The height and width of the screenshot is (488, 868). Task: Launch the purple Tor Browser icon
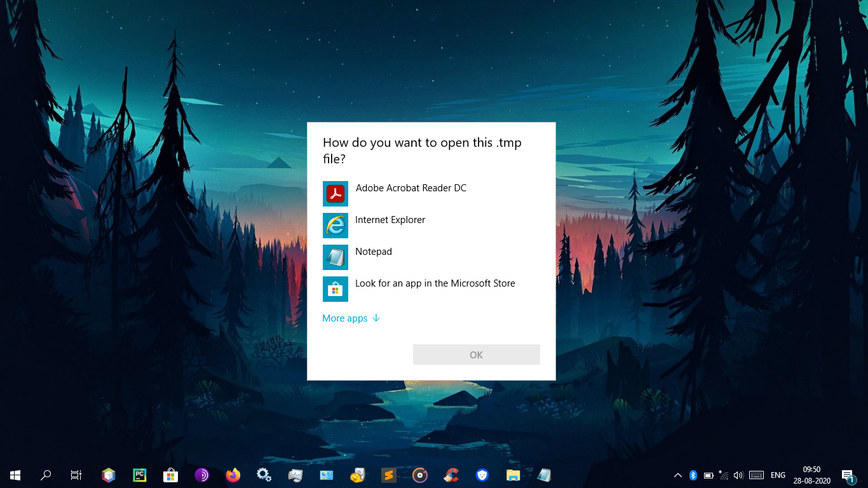pos(202,475)
